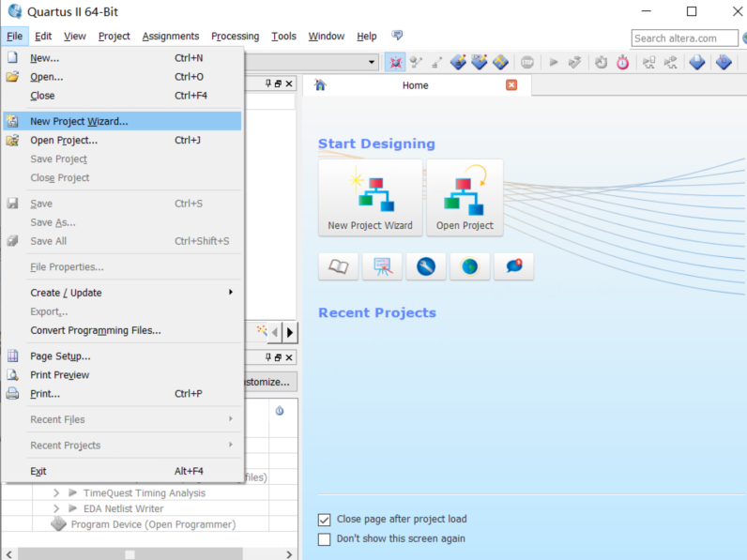Click the Customize... button
The image size is (747, 560).
(270, 382)
